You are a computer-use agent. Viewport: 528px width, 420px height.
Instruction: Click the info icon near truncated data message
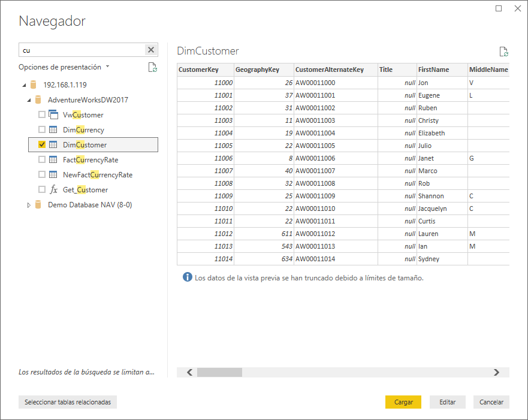(x=187, y=277)
